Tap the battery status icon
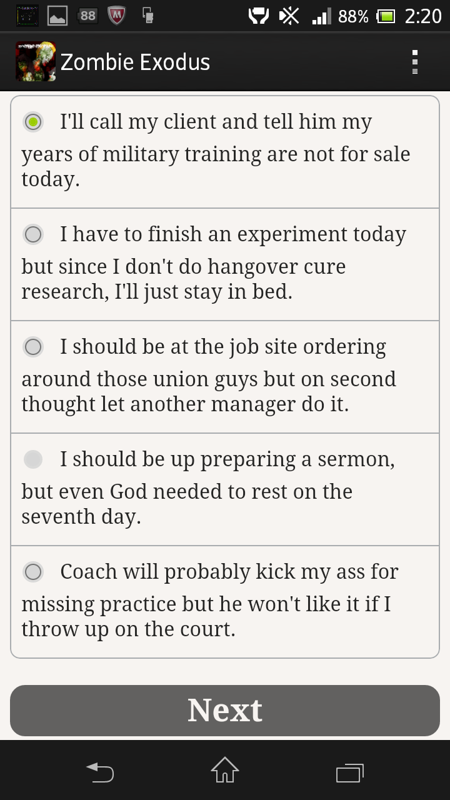Screen dimensions: 450x800 click(x=386, y=16)
